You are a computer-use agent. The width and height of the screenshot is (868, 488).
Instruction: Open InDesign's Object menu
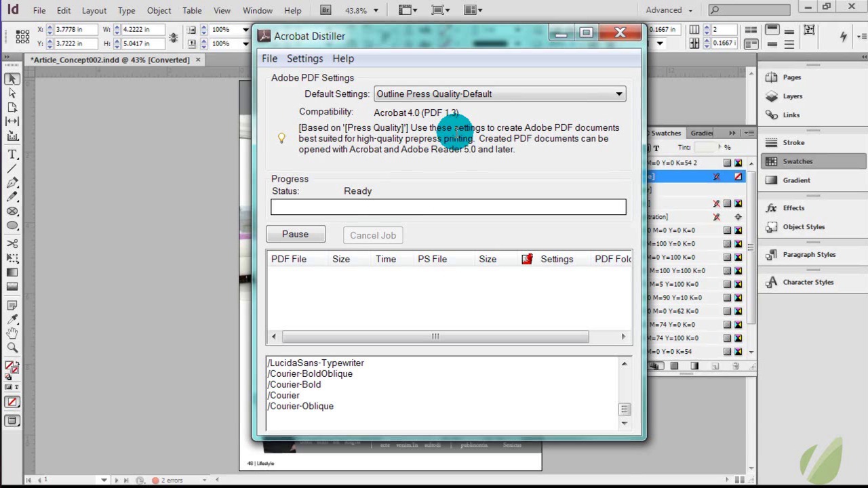point(159,10)
